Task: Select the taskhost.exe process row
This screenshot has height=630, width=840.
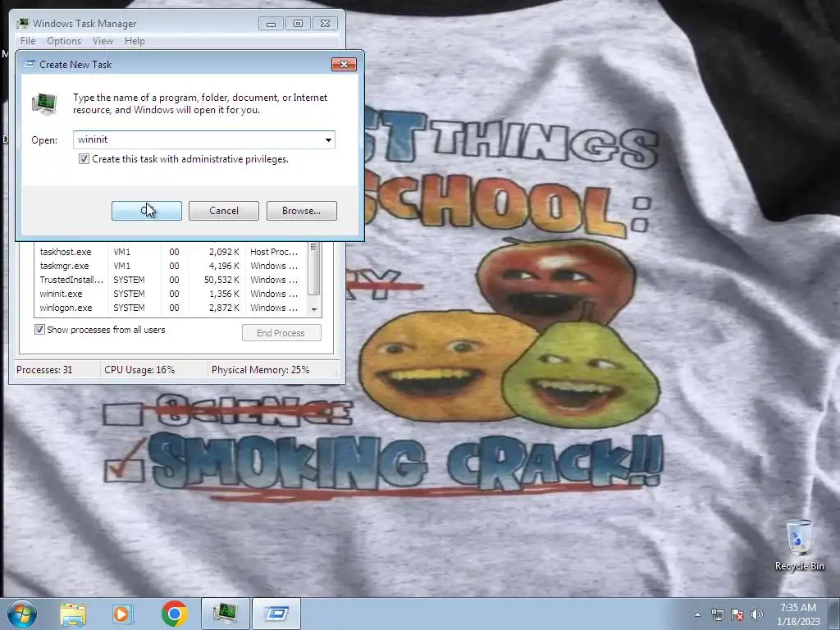Action: pyautogui.click(x=171, y=252)
